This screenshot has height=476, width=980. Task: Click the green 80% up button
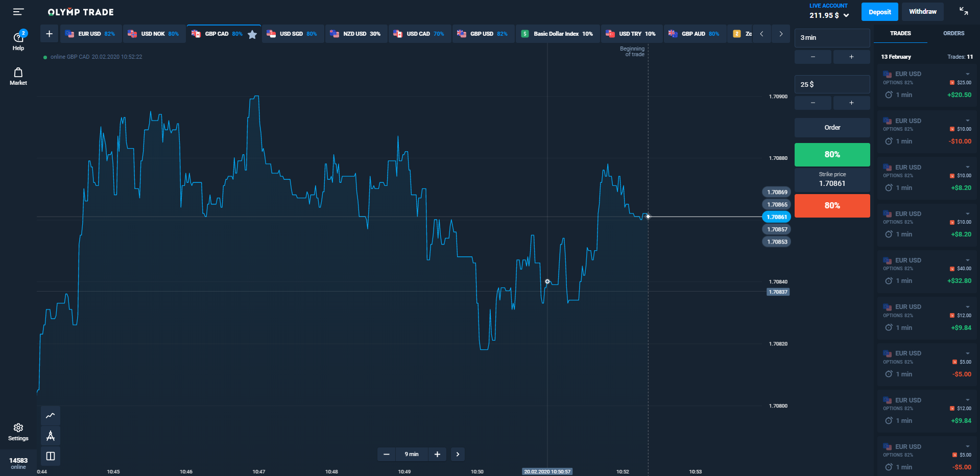point(832,154)
